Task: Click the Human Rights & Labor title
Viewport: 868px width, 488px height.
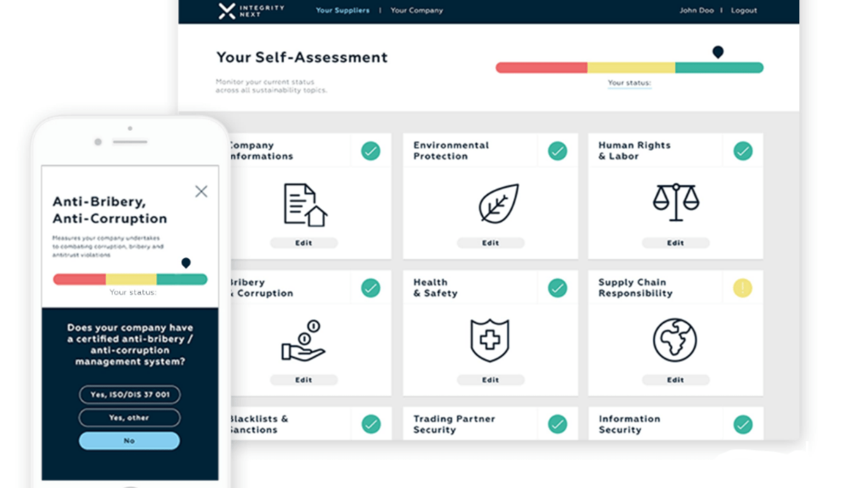Action: pos(634,151)
